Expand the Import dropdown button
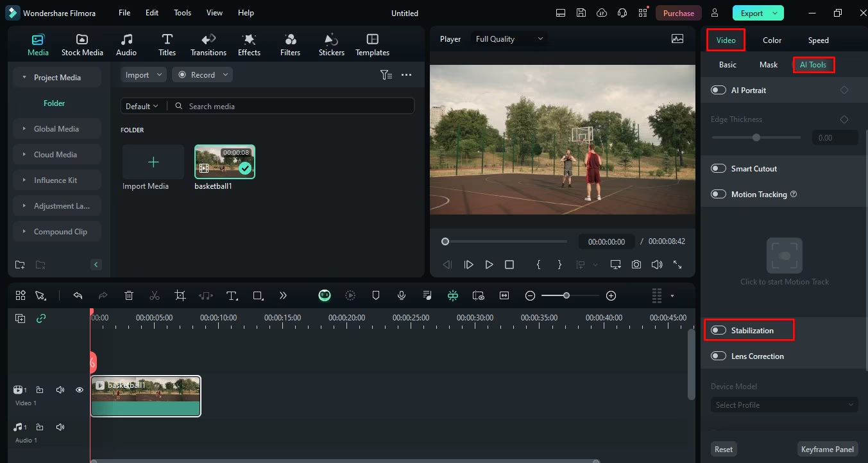The height and width of the screenshot is (463, 868). click(x=143, y=75)
